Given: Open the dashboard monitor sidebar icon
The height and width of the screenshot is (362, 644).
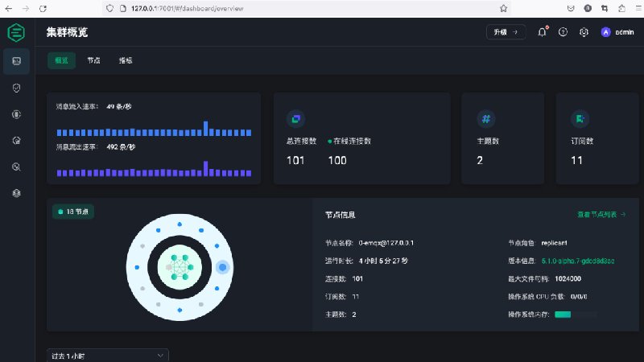Looking at the screenshot, I should (16, 61).
